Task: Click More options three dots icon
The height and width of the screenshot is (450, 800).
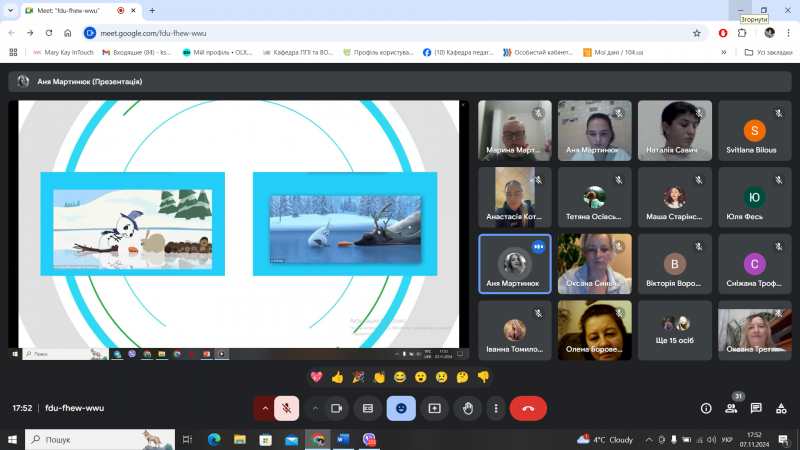Action: (497, 408)
